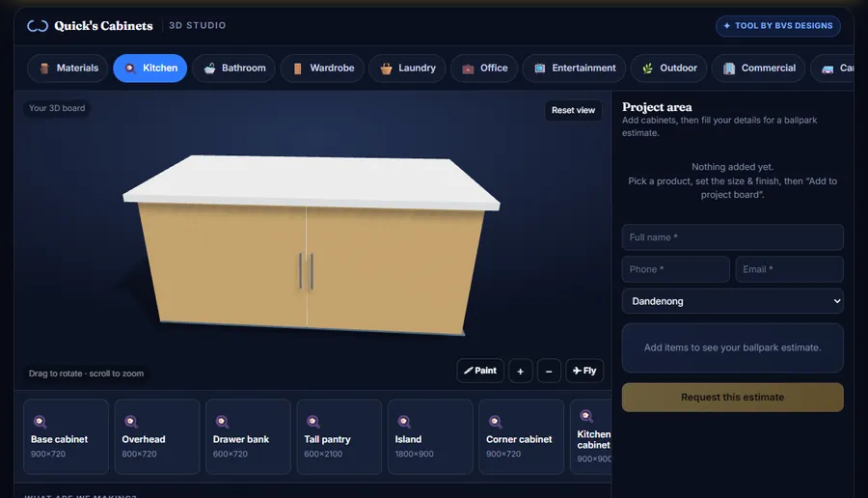This screenshot has height=498, width=868.
Task: Click the Bathroom bathtub icon
Action: tap(209, 69)
